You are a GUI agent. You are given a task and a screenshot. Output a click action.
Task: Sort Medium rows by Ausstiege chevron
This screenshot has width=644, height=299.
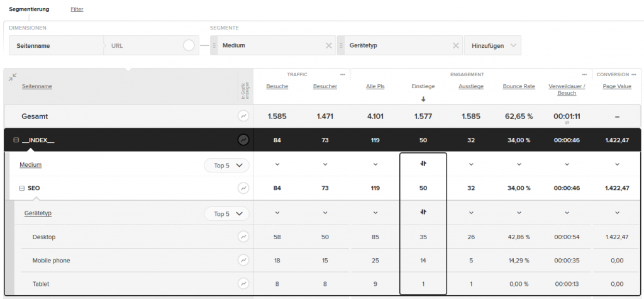click(471, 164)
